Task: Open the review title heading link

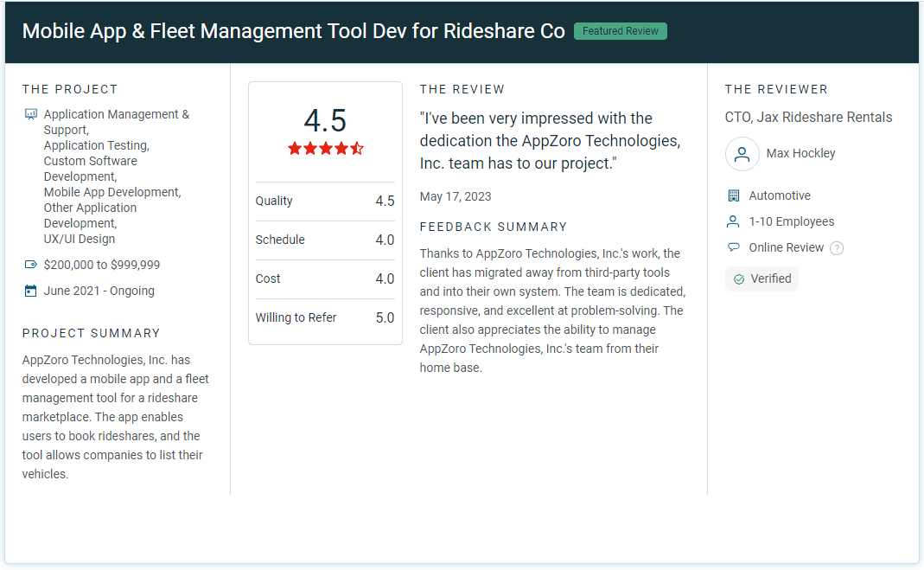Action: (x=293, y=31)
